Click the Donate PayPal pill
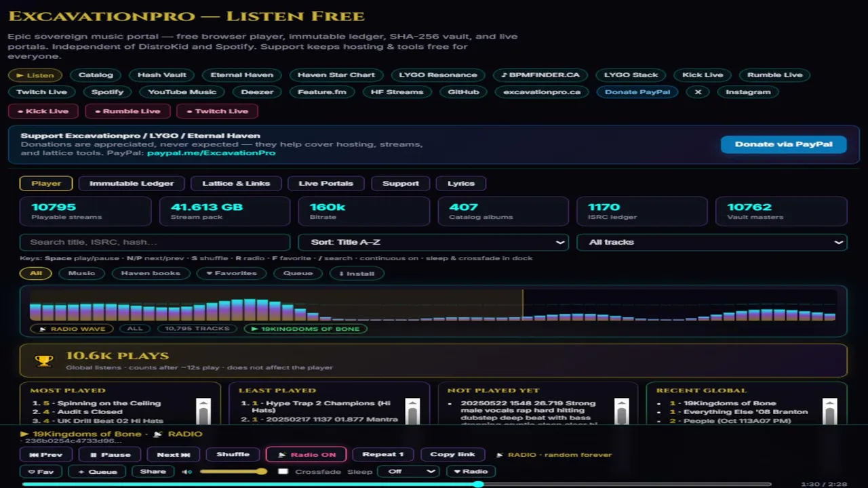868x488 pixels. 637,92
